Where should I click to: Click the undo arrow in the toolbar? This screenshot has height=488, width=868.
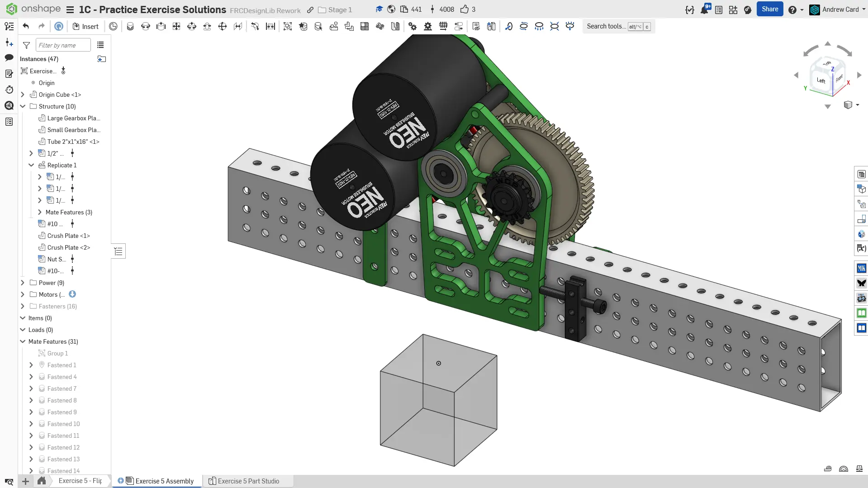pyautogui.click(x=26, y=26)
